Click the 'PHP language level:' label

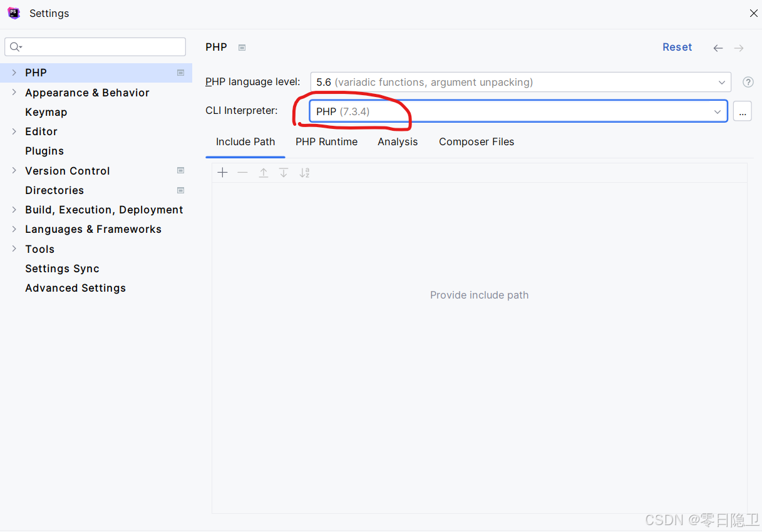point(253,82)
